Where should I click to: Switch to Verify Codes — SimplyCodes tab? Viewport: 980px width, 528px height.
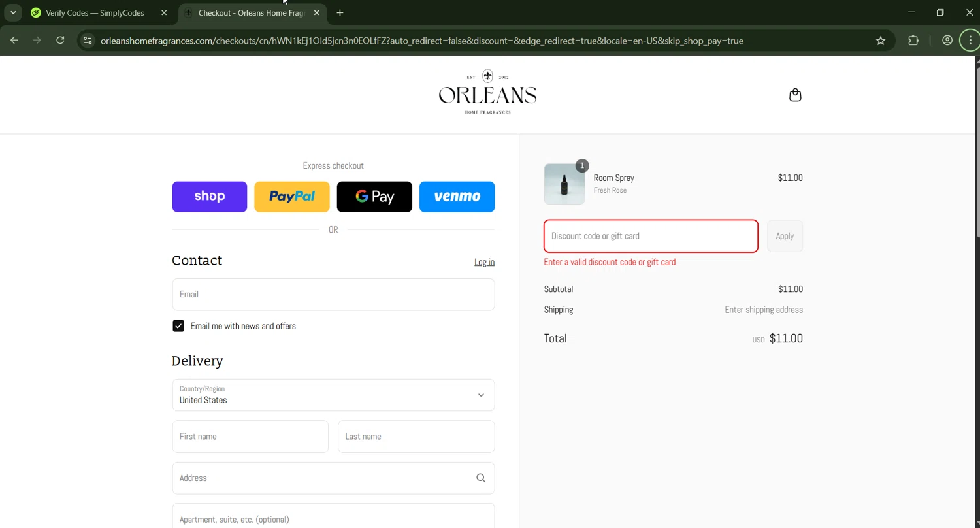[95, 12]
